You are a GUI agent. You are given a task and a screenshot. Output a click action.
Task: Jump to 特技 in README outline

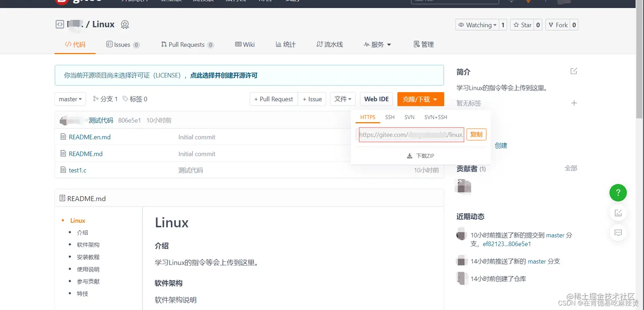coord(83,294)
